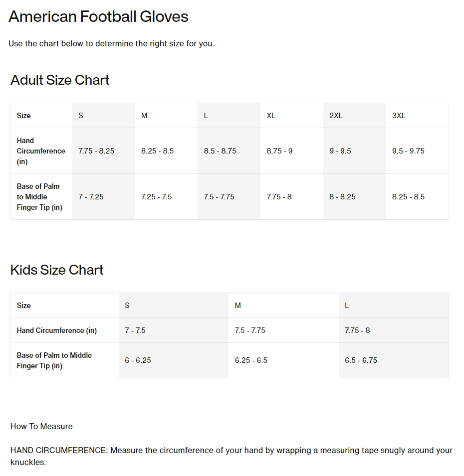
Task: Click the 7.5 - 7.75 palm length cell
Action: point(229,197)
